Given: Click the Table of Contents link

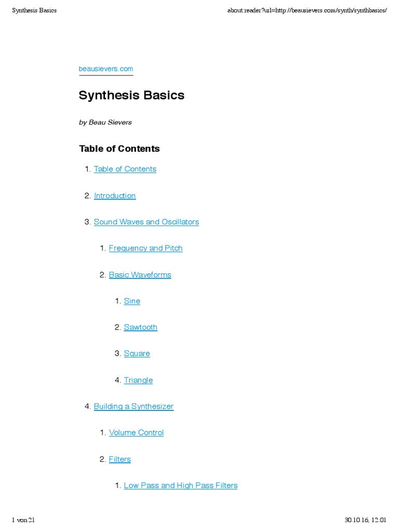Looking at the screenshot, I should point(125,169).
